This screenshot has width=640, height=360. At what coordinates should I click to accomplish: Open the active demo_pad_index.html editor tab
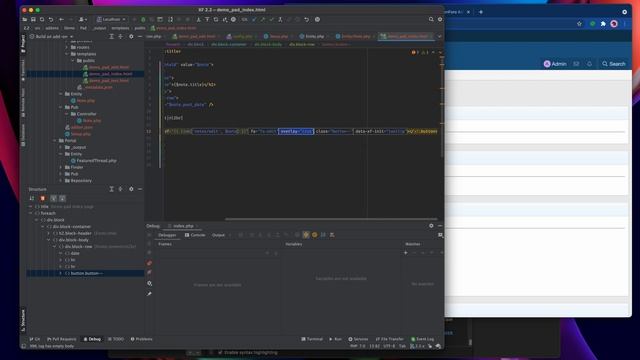[x=407, y=36]
